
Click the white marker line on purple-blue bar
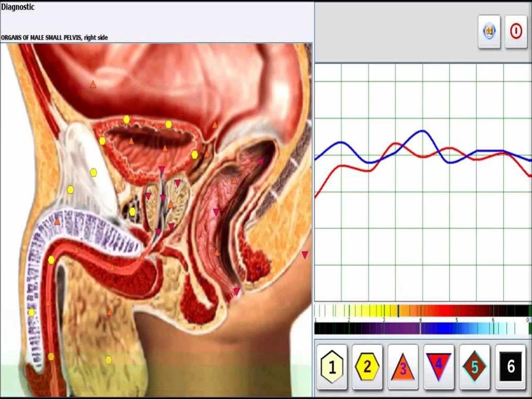click(420, 328)
